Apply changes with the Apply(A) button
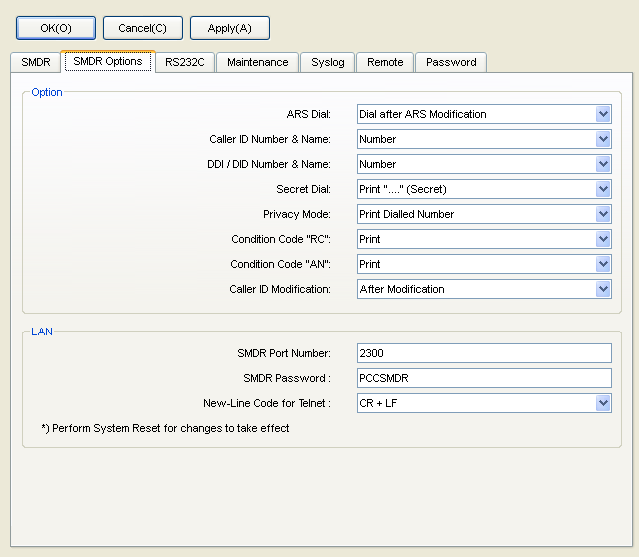The width and height of the screenshot is (639, 557). pyautogui.click(x=229, y=28)
